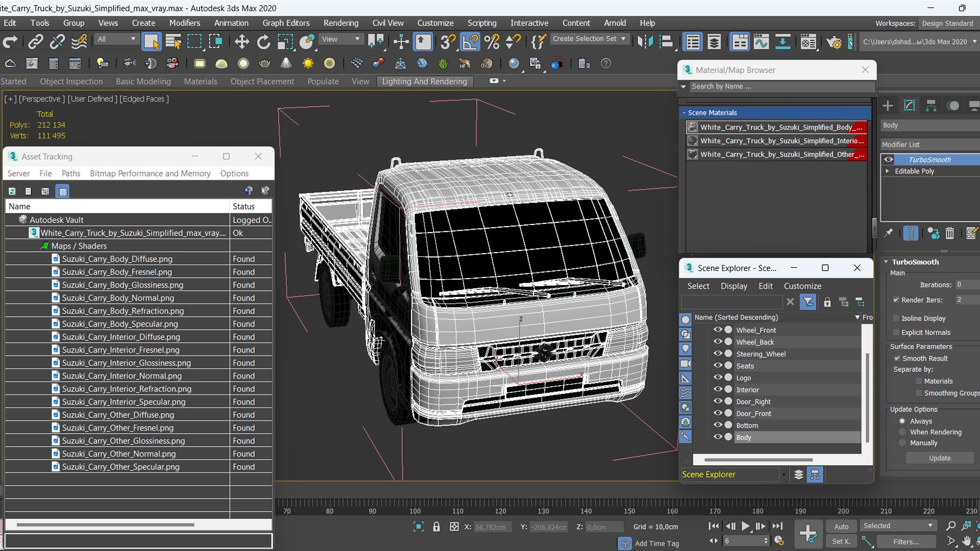Click the Auto key button
This screenshot has height=551, width=980.
(x=841, y=527)
